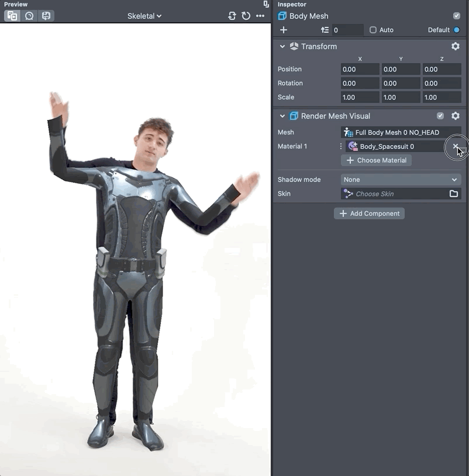This screenshot has height=476, width=469.
Task: Open Transform component gear settings
Action: [456, 46]
